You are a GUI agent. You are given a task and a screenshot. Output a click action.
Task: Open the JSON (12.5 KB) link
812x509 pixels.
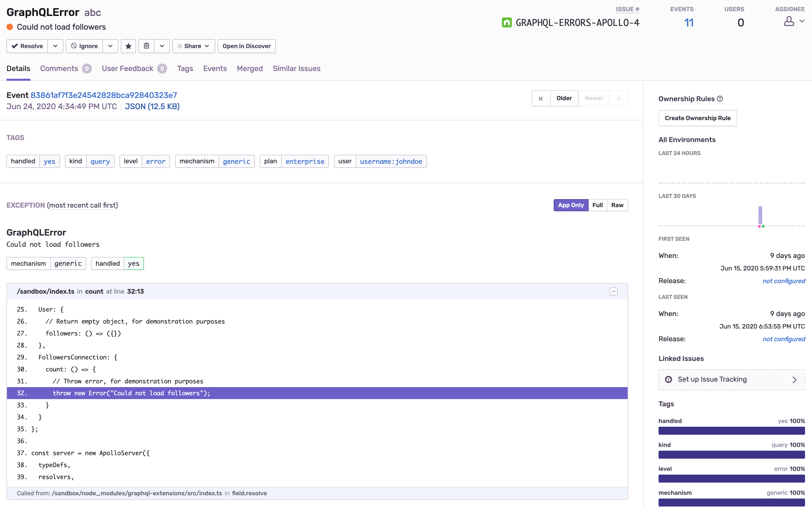click(152, 107)
